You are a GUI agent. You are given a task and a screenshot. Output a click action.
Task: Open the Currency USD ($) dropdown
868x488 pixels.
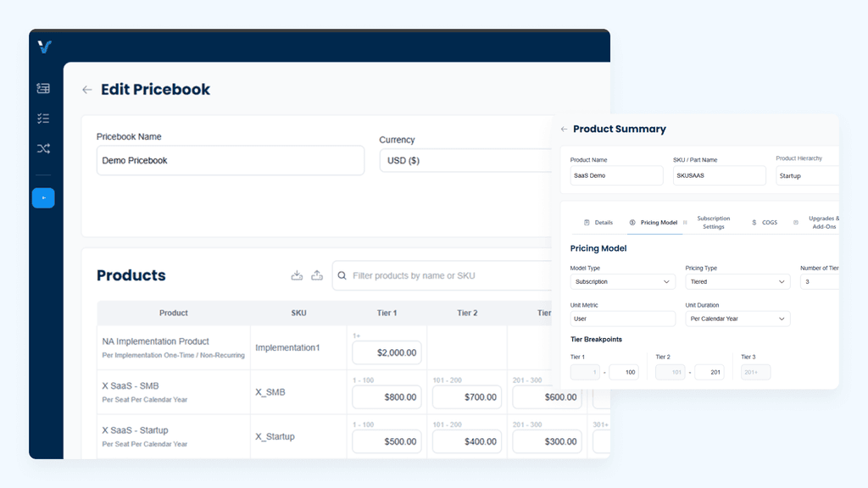pos(465,160)
